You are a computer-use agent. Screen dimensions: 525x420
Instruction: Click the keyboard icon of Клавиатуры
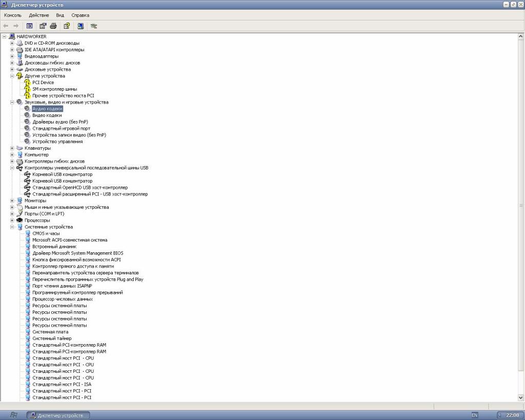click(x=20, y=148)
